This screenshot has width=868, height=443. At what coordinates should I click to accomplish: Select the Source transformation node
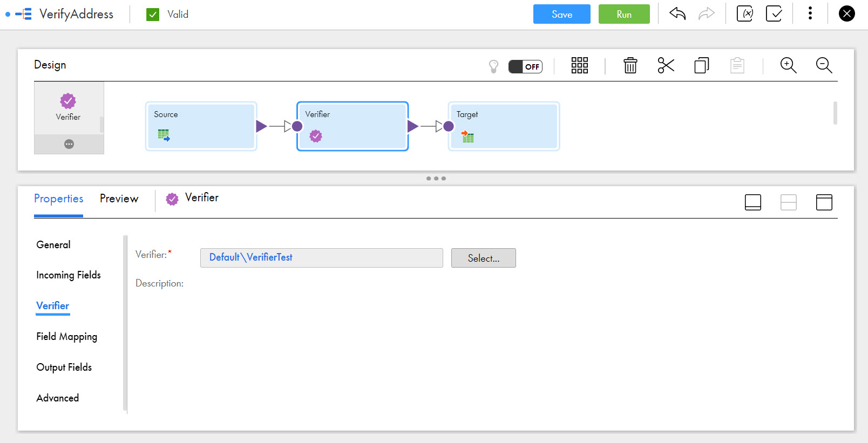coord(201,126)
